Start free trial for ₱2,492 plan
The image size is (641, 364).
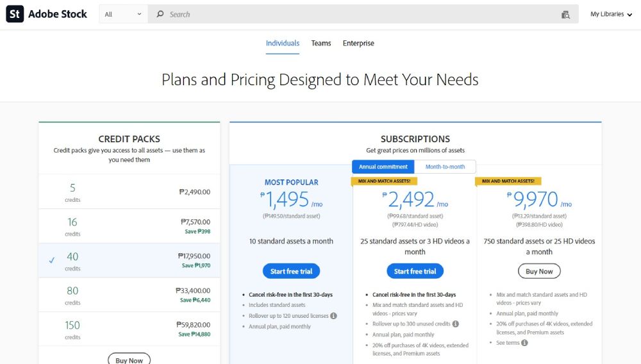(x=415, y=271)
